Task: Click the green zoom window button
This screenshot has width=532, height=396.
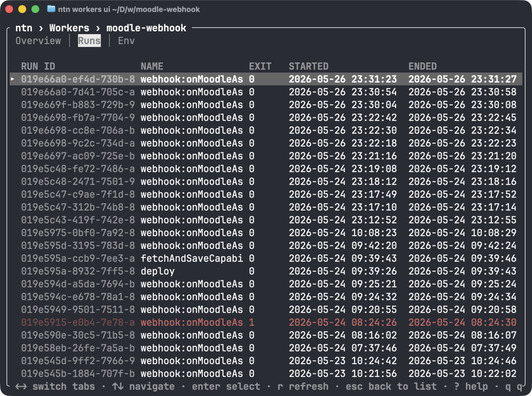Action: click(x=35, y=9)
